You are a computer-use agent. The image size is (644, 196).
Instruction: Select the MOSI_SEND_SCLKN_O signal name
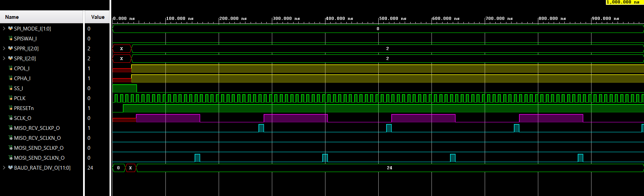coord(39,158)
